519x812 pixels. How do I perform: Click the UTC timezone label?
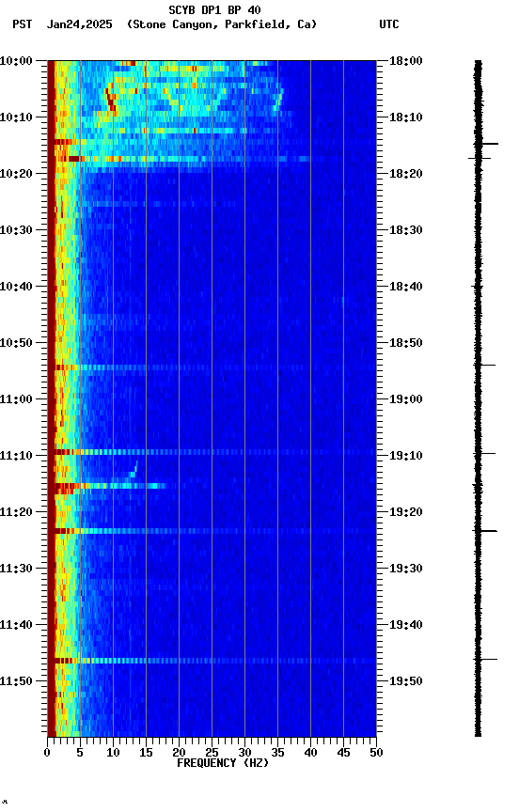tap(389, 24)
